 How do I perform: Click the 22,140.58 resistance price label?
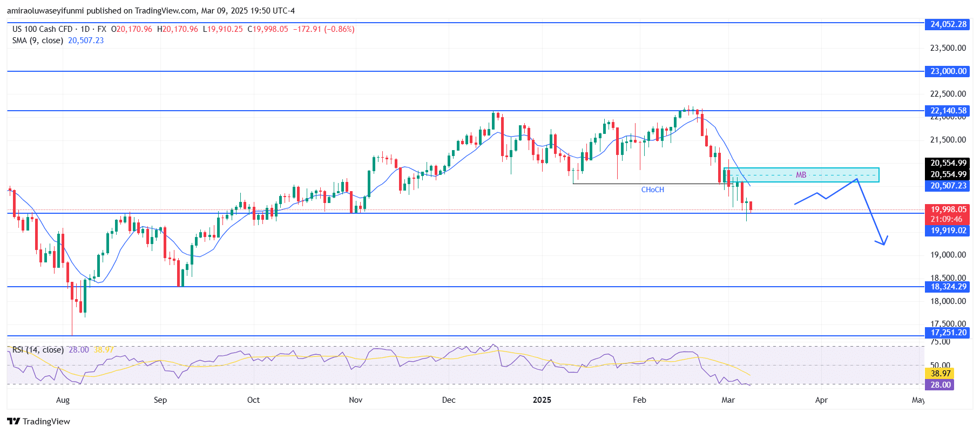coord(948,111)
